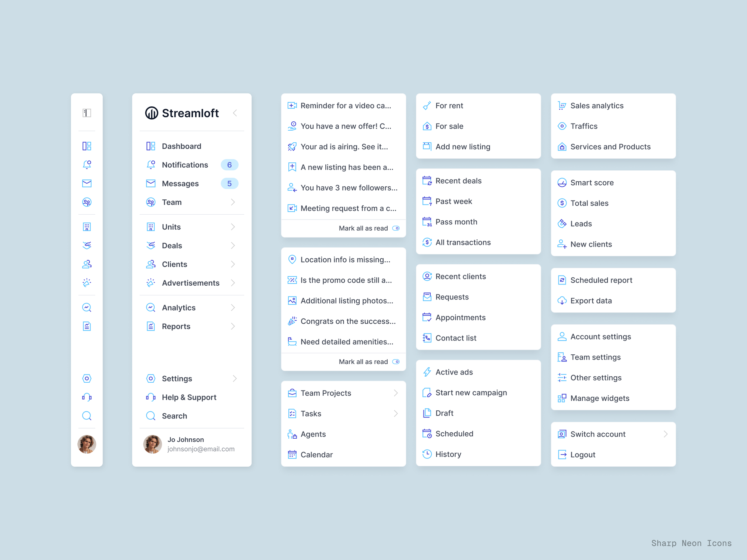Click Jo Johnson's profile avatar in the expanded sidebar
This screenshot has height=560, width=747.
(x=152, y=444)
